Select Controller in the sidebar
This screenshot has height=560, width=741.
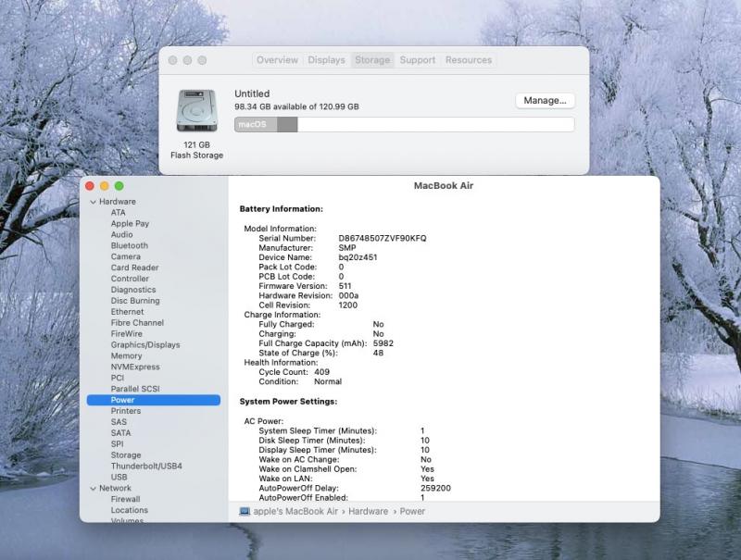[x=130, y=279]
